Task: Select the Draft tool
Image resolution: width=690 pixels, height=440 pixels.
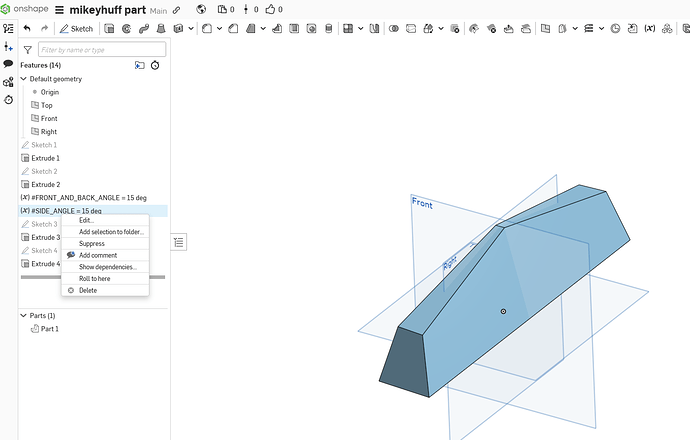Action: tap(250, 29)
